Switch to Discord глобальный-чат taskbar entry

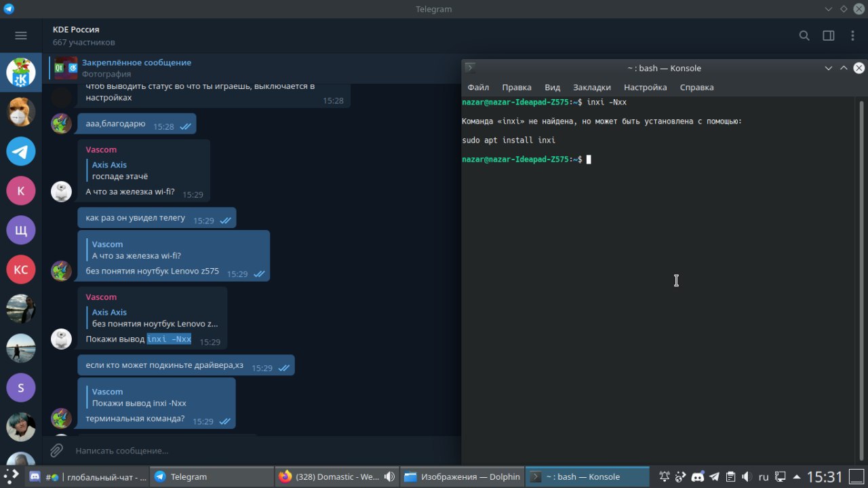point(87,476)
